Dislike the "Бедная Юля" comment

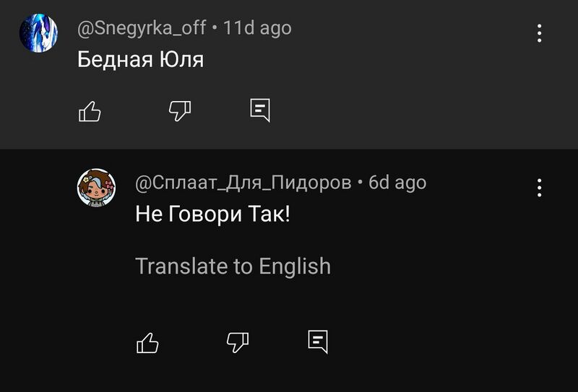179,110
